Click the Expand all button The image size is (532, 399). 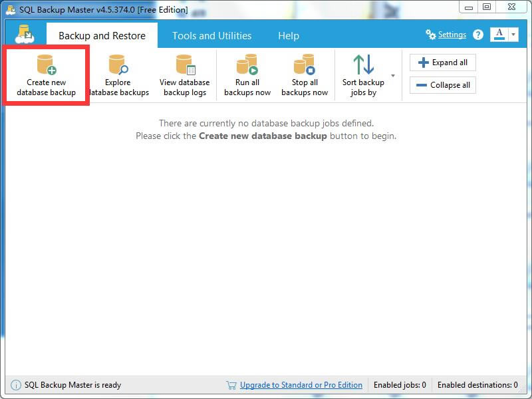(442, 62)
